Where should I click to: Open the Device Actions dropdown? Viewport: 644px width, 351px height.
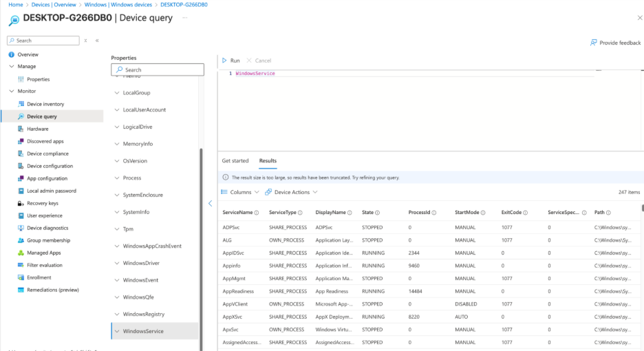[x=292, y=192]
